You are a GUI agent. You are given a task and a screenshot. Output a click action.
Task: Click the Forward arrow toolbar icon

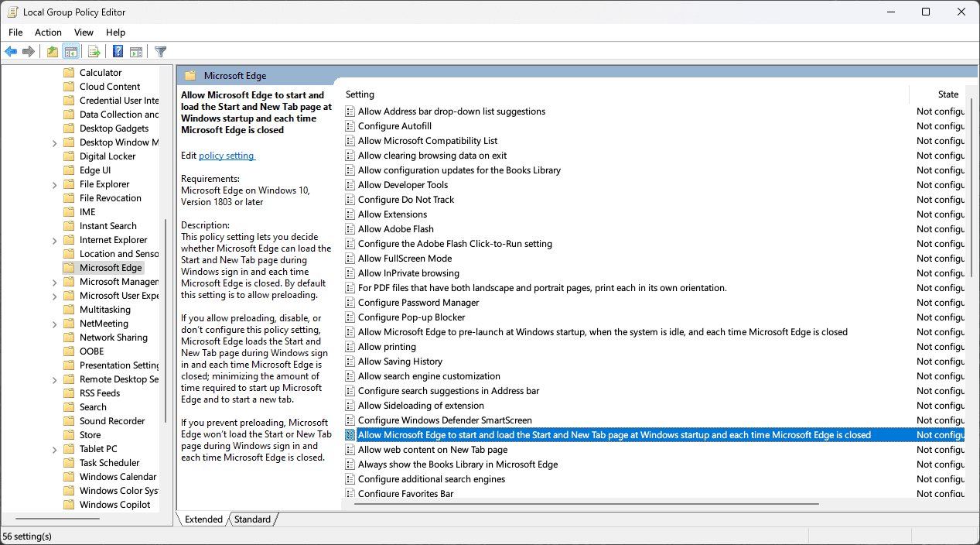[29, 52]
